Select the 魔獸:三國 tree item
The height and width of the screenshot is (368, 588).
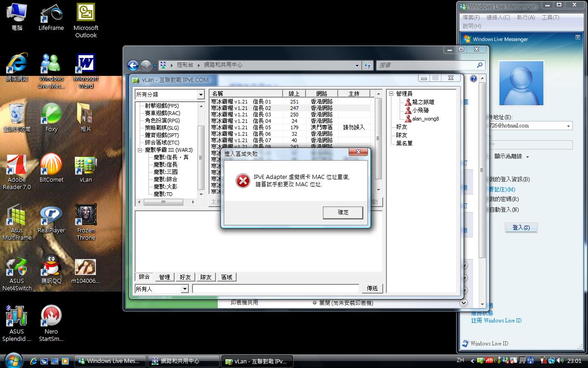(165, 172)
